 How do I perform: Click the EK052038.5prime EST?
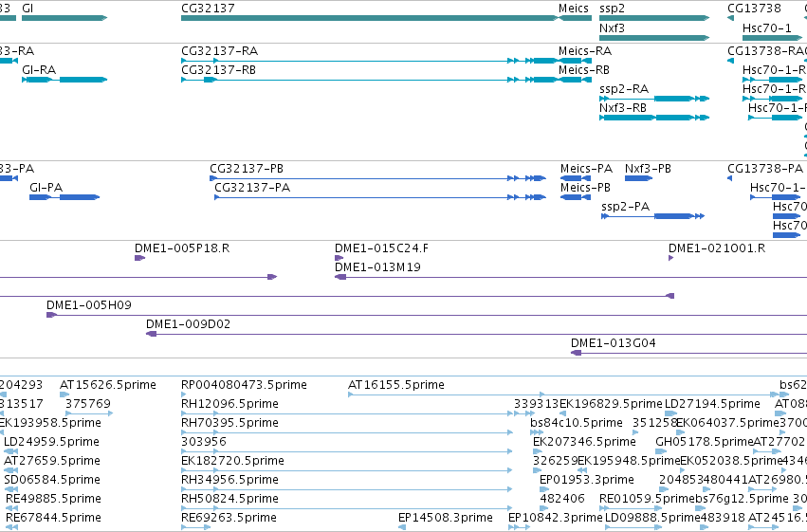pyautogui.click(x=685, y=470)
